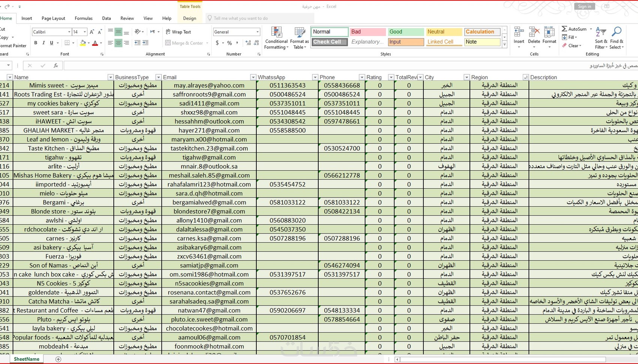Switch to the Page Layout tab

pos(53,18)
